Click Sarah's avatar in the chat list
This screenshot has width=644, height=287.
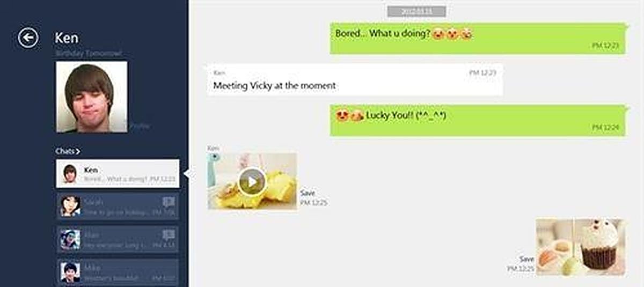[x=70, y=206]
